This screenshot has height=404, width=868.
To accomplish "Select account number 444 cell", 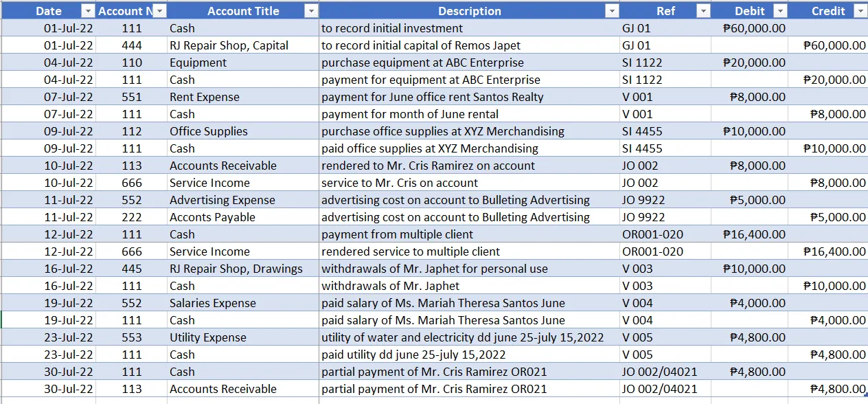I will [132, 45].
